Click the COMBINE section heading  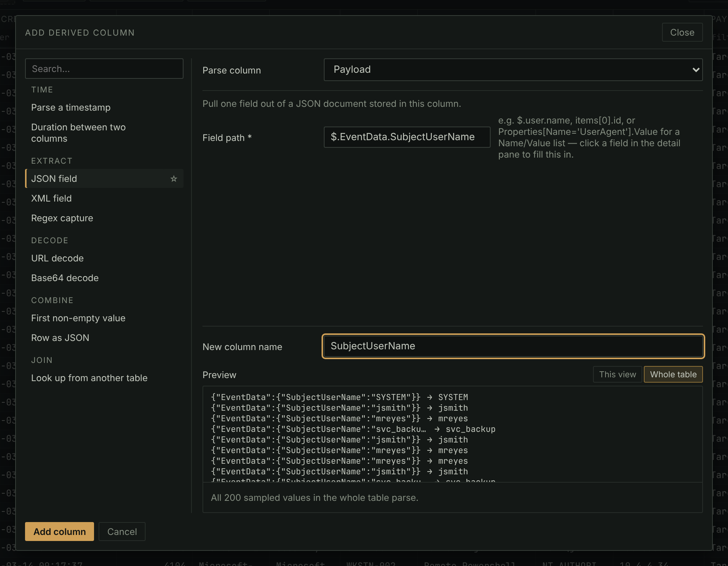click(x=52, y=300)
